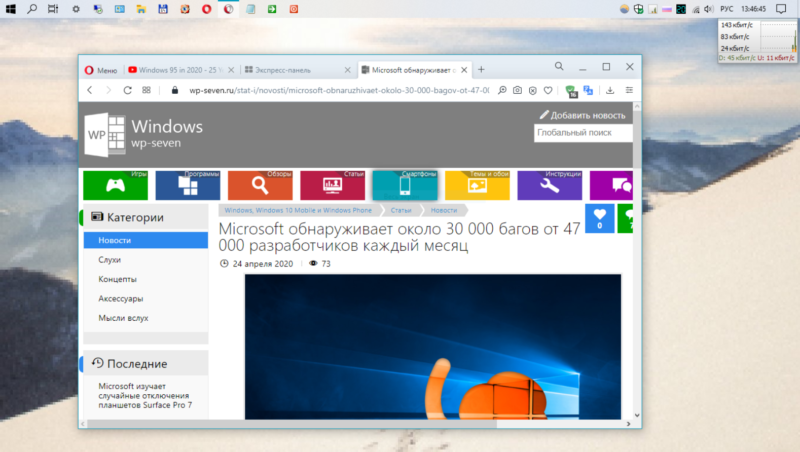Click the Windows, Windows 10 Mobile breadcrumb
Viewport: 800px width, 452px height.
298,210
